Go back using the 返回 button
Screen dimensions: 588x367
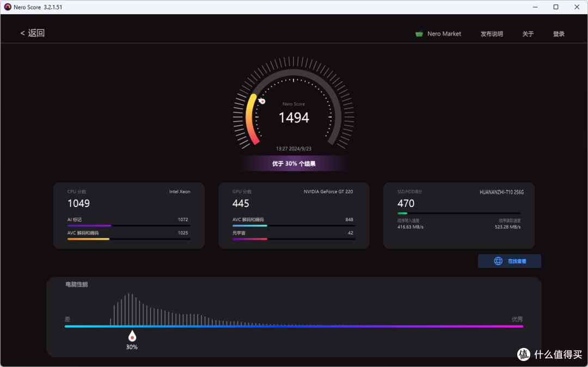coord(32,33)
